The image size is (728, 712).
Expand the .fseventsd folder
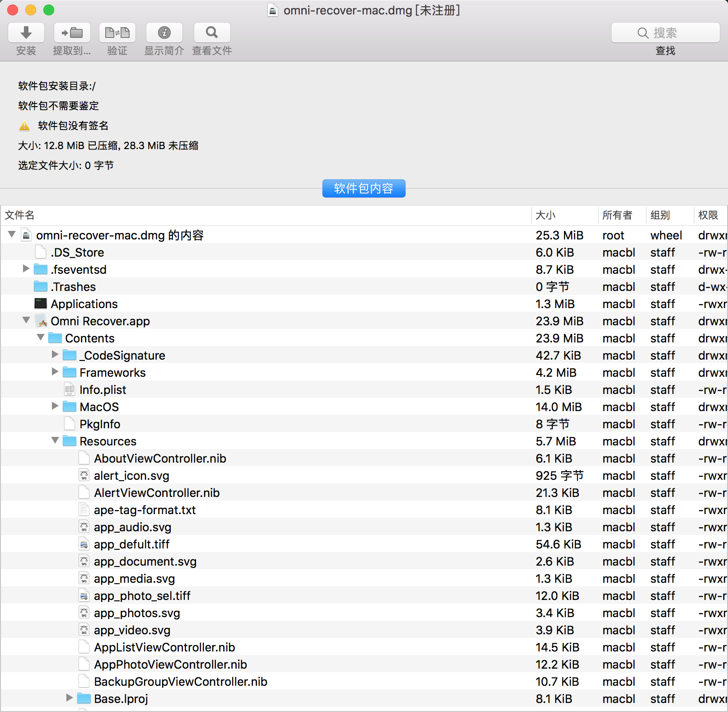click(26, 269)
